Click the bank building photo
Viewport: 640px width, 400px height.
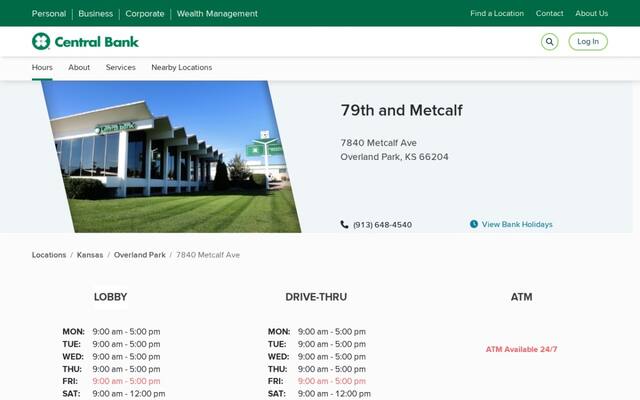click(x=171, y=157)
